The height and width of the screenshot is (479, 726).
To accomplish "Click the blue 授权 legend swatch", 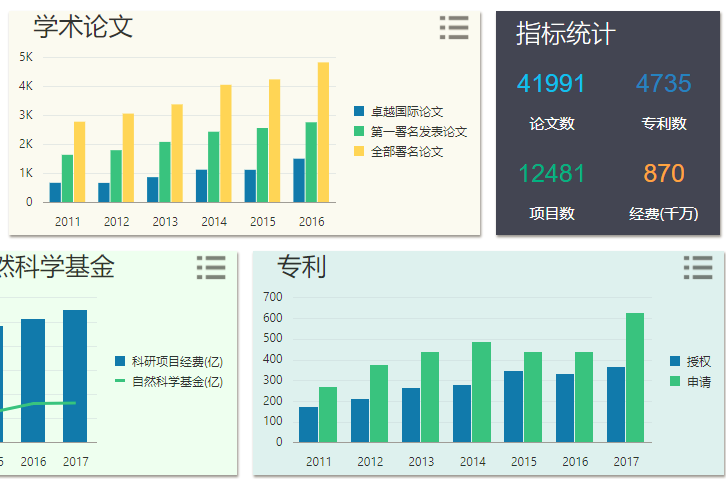I will click(x=675, y=362).
